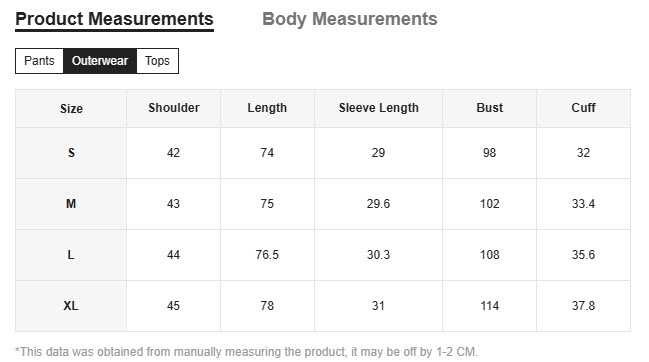Image resolution: width=649 pixels, height=362 pixels.
Task: Select the L size row label
Action: coord(71,255)
